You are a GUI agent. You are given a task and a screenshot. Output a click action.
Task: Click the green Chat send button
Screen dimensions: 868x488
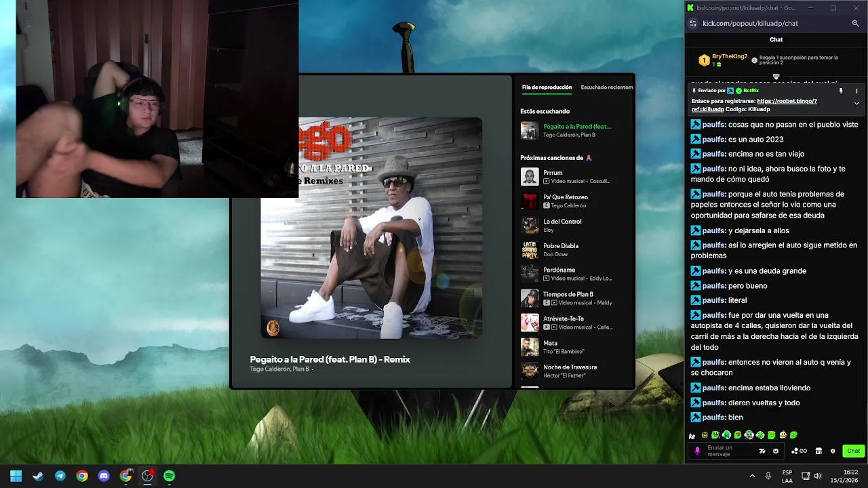click(x=853, y=451)
